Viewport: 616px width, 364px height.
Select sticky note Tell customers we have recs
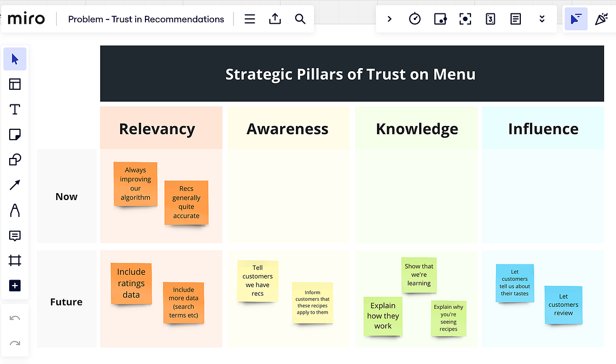(x=258, y=281)
